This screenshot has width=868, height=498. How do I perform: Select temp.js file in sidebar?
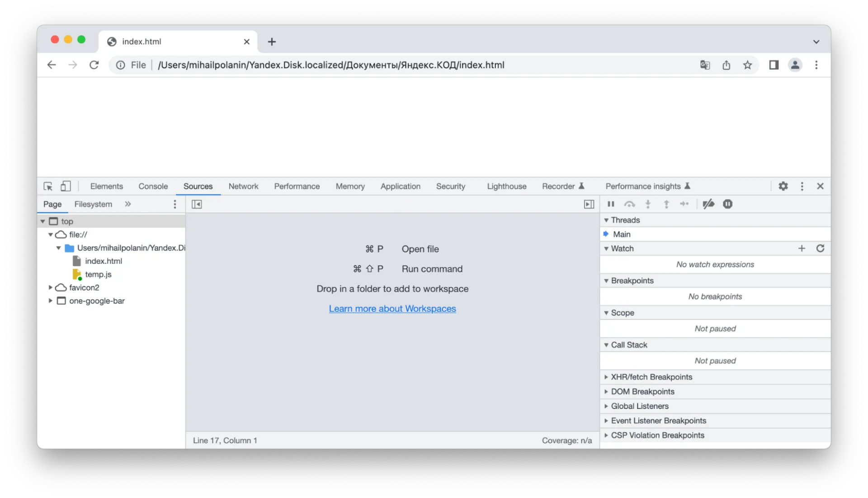[98, 274]
